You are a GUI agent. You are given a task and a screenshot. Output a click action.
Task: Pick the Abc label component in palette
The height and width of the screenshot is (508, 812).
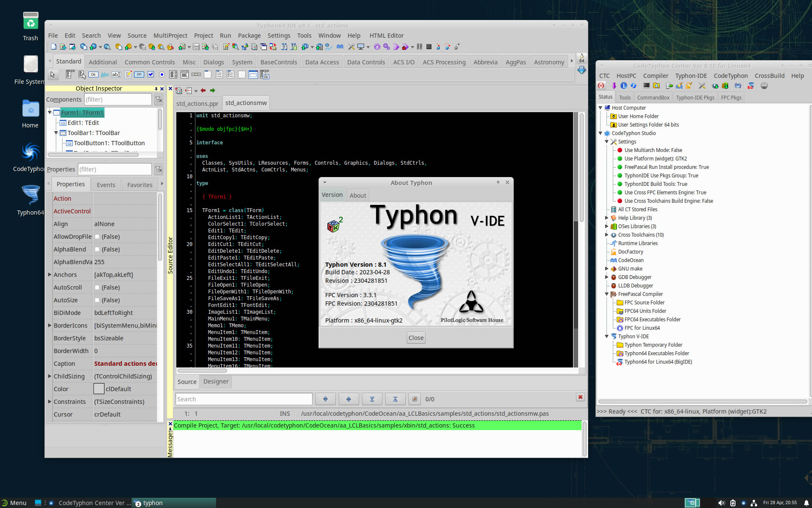tap(105, 75)
